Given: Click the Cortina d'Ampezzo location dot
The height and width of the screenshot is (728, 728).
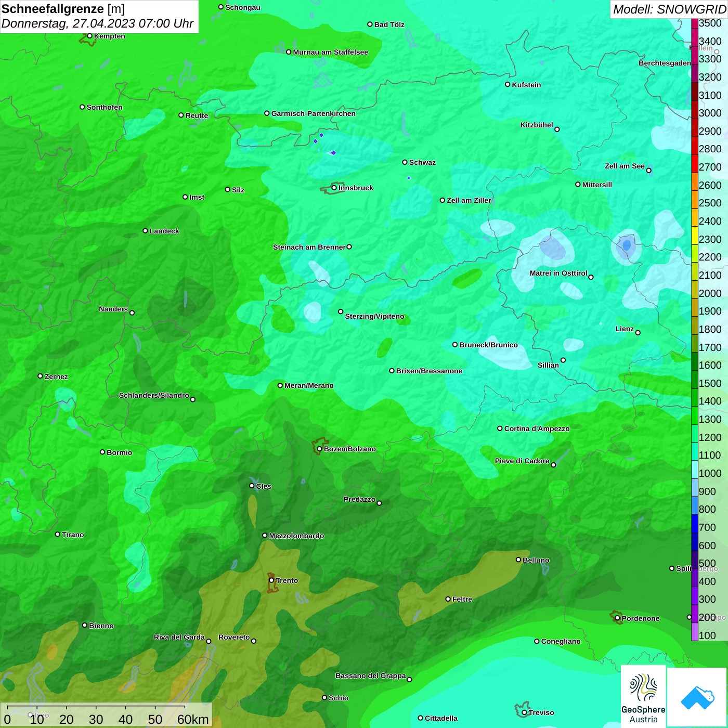Looking at the screenshot, I should (500, 428).
